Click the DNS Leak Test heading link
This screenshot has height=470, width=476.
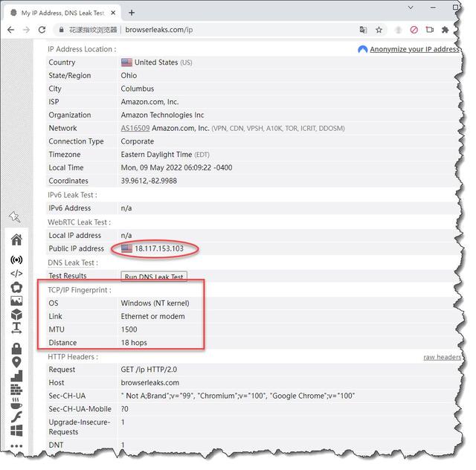(x=71, y=263)
